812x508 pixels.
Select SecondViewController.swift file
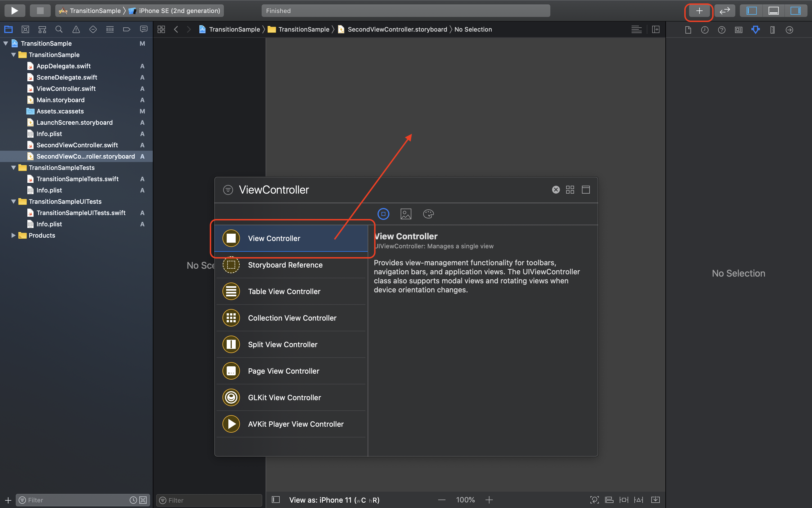77,145
